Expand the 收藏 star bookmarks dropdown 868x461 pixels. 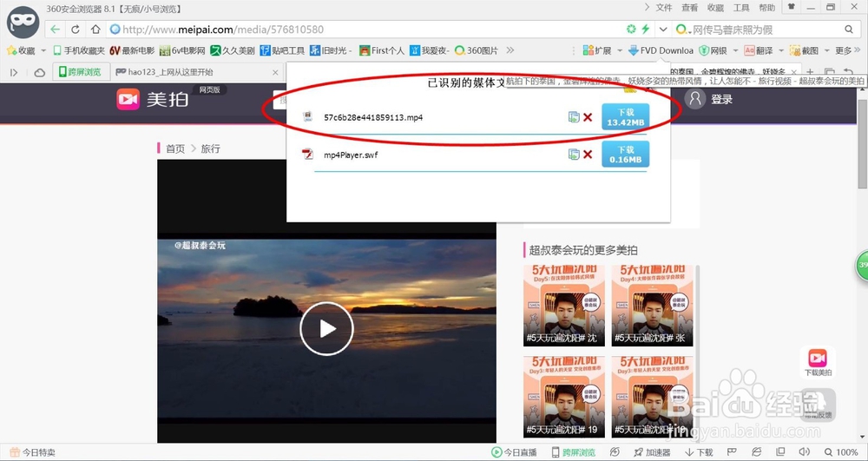[43, 50]
